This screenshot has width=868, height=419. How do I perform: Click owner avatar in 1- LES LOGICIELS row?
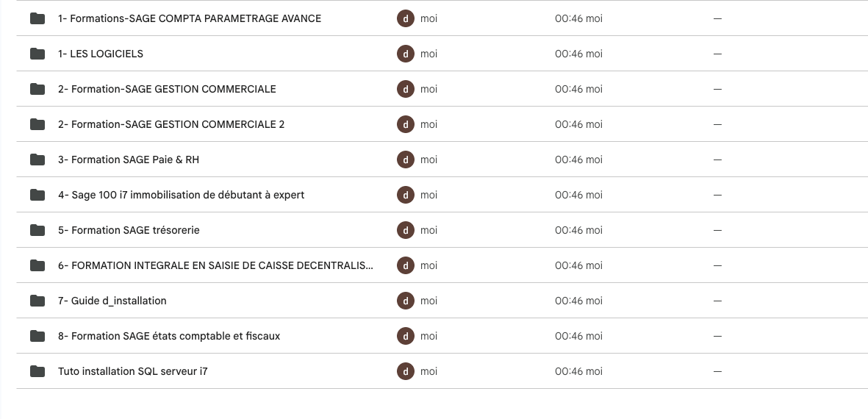tap(405, 54)
